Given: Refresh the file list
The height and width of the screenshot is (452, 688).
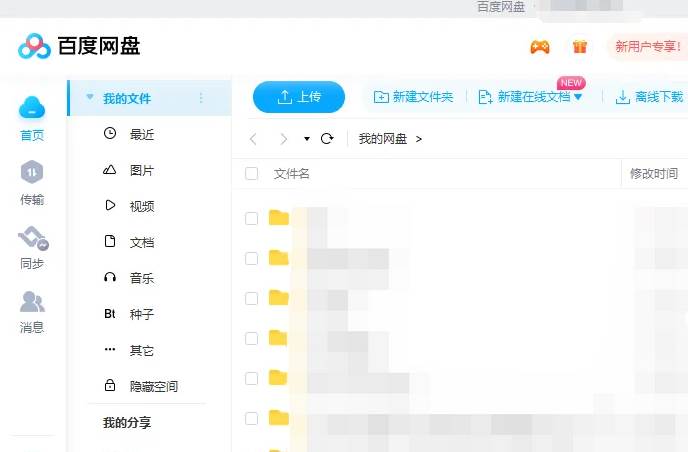Looking at the screenshot, I should pos(327,139).
